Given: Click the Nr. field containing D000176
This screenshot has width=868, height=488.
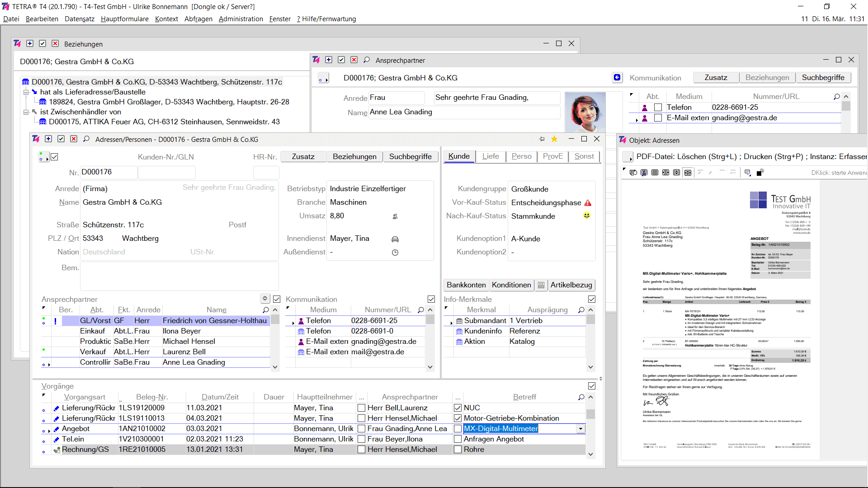Looking at the screenshot, I should pyautogui.click(x=109, y=172).
